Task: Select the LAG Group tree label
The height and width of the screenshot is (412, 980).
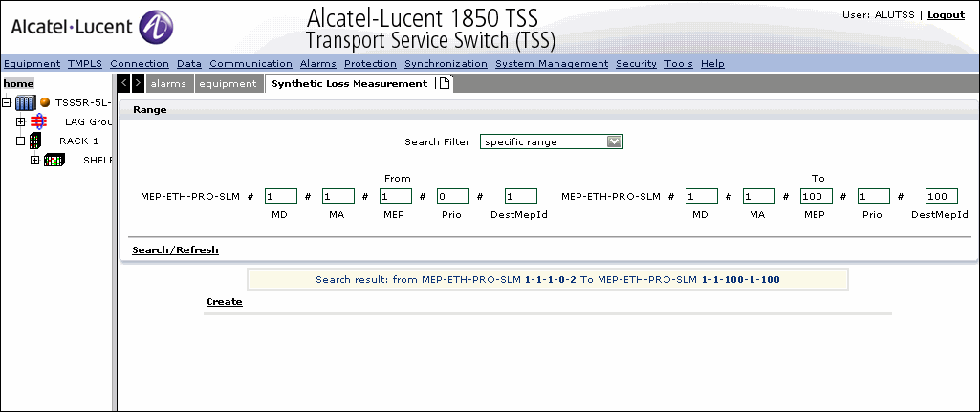Action: pos(88,122)
